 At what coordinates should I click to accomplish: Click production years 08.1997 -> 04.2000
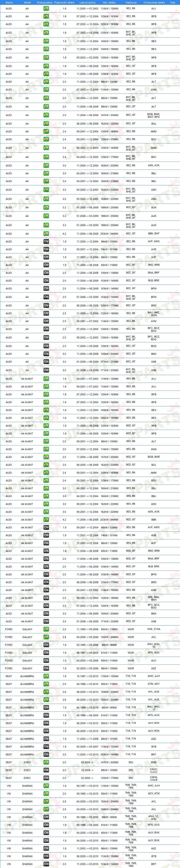pyautogui.click(x=87, y=653)
